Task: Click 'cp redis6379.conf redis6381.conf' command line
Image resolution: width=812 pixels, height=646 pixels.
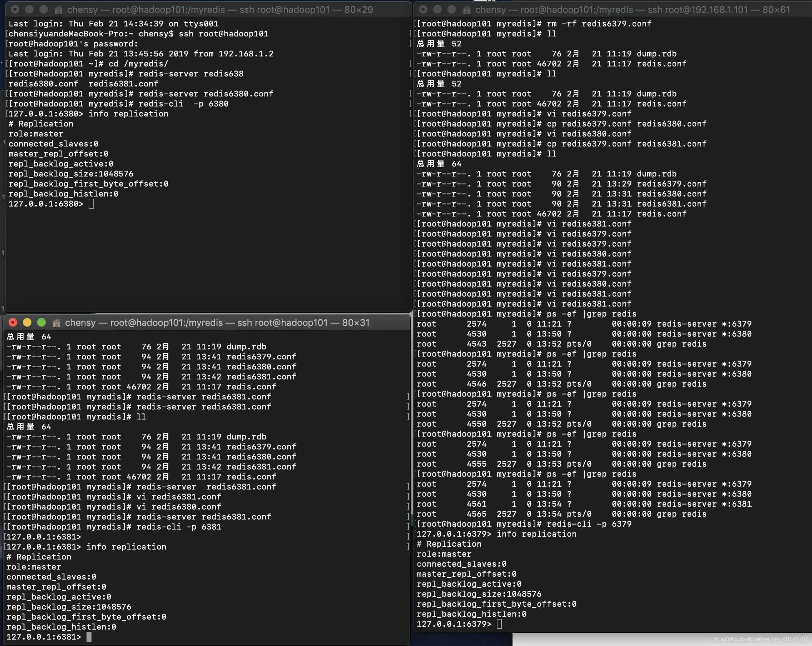Action: 626,144
